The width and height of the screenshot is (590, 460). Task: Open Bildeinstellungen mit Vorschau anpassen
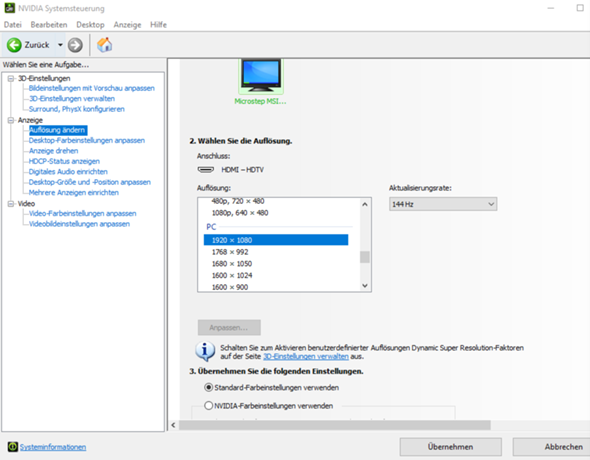click(x=91, y=88)
